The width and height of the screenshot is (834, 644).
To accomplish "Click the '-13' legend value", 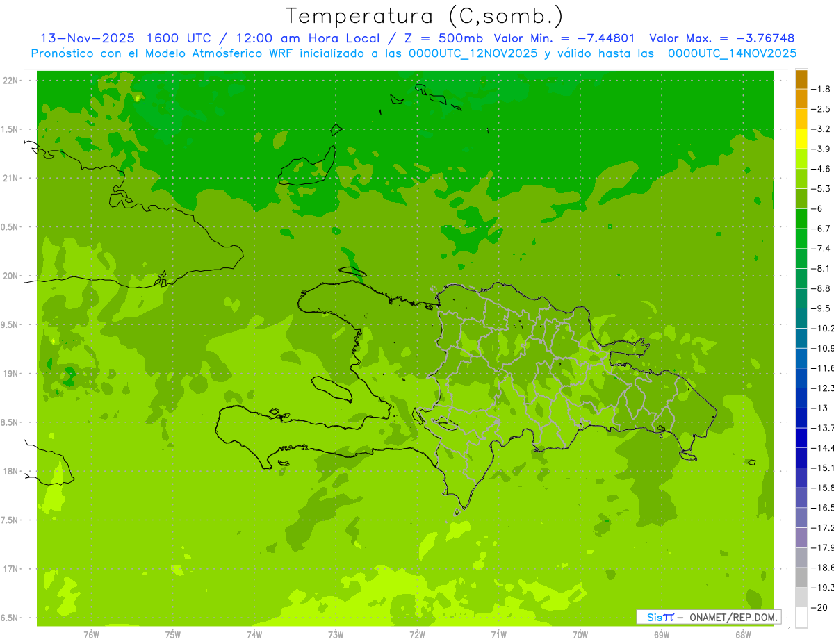I will pyautogui.click(x=819, y=408).
